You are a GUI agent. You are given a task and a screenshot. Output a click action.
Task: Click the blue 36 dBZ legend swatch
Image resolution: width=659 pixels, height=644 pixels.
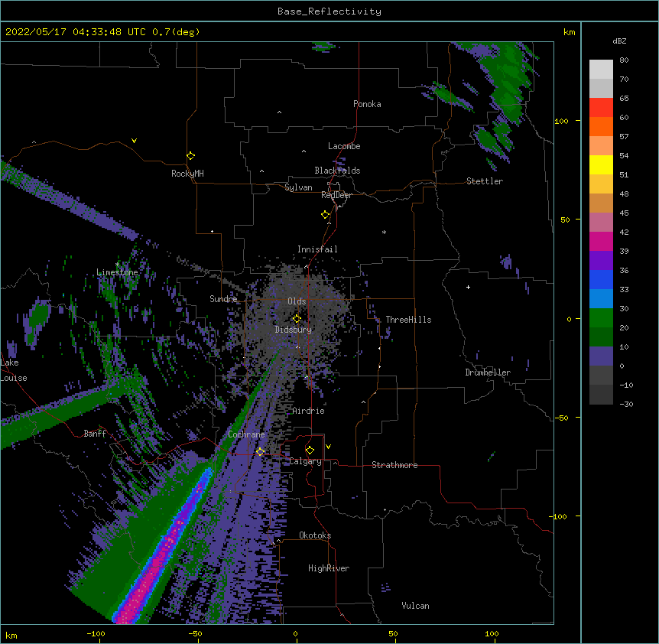click(x=601, y=279)
